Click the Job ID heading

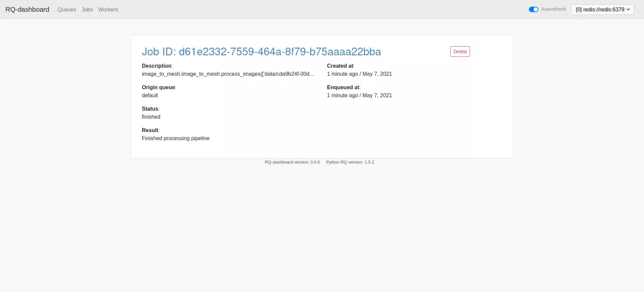pyautogui.click(x=261, y=52)
